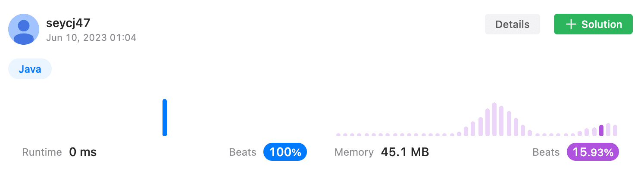Image resolution: width=644 pixels, height=172 pixels.
Task: Click the green Solution button label
Action: (x=601, y=25)
